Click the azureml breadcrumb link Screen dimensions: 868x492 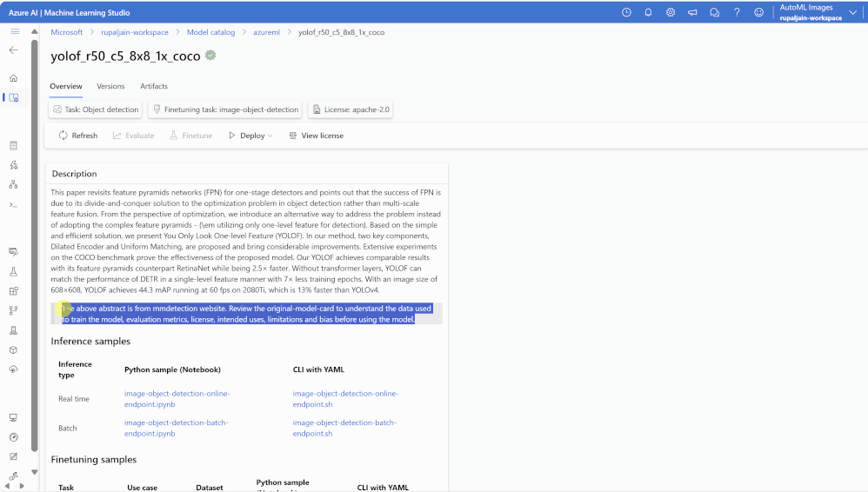(x=267, y=32)
